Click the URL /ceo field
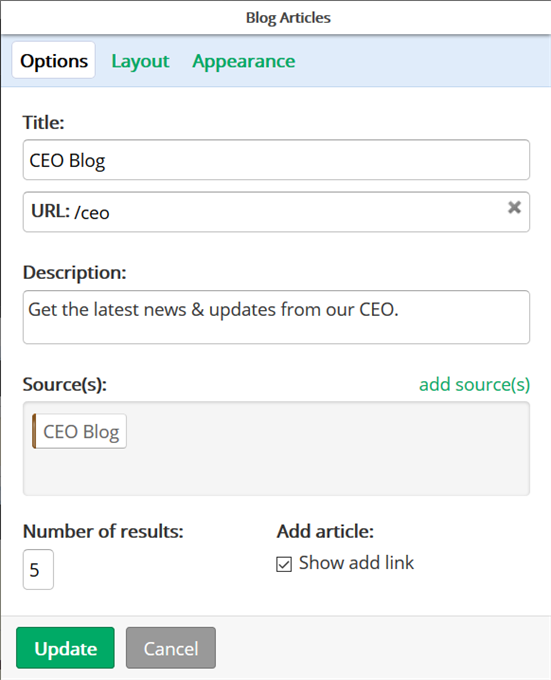The width and height of the screenshot is (551, 680). pyautogui.click(x=276, y=212)
